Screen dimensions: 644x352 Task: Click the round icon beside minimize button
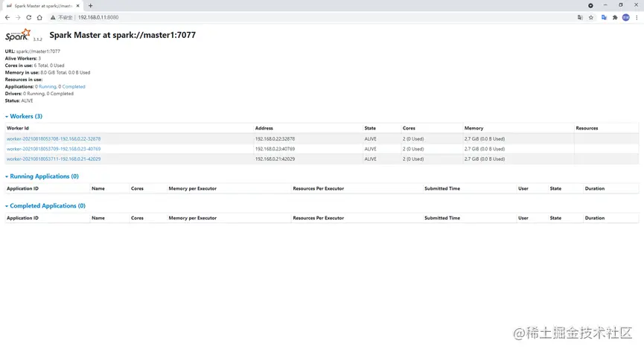pos(590,5)
